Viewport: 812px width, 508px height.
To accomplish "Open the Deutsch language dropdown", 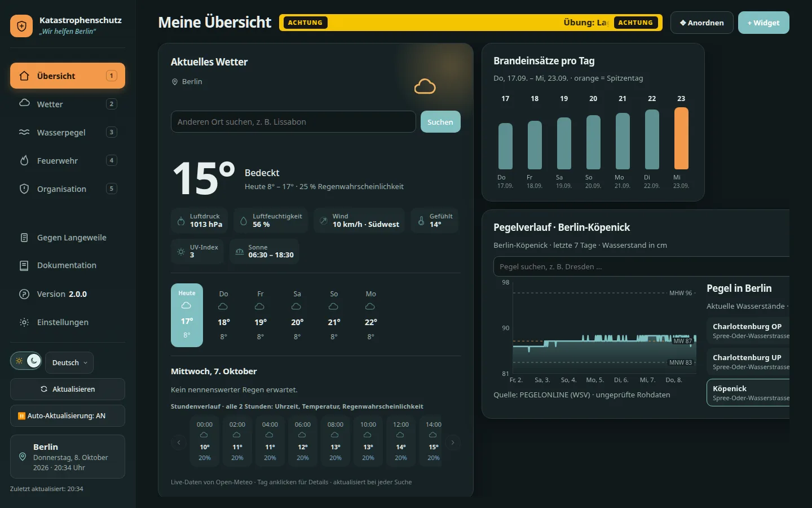I will tap(69, 362).
